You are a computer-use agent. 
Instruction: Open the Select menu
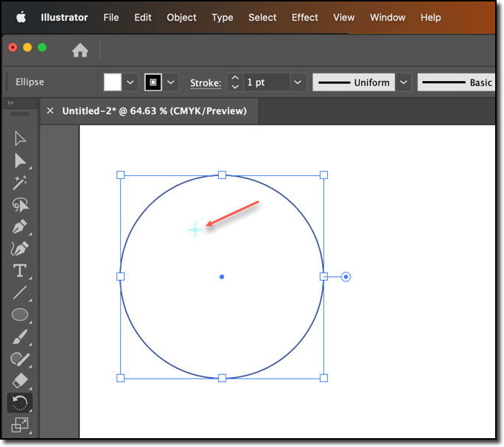262,18
